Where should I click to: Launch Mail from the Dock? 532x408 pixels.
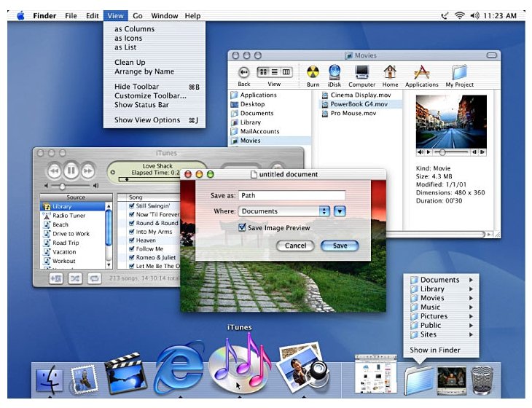[x=84, y=379]
